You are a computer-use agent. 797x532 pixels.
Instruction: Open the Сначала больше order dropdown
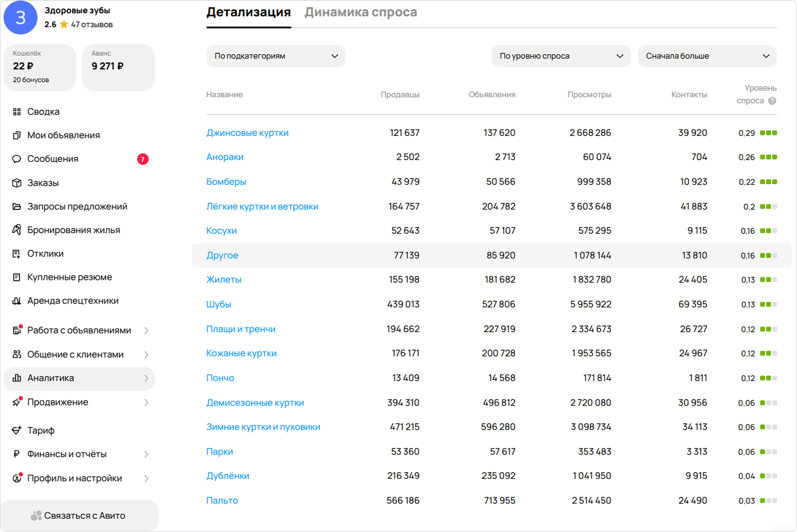point(707,56)
